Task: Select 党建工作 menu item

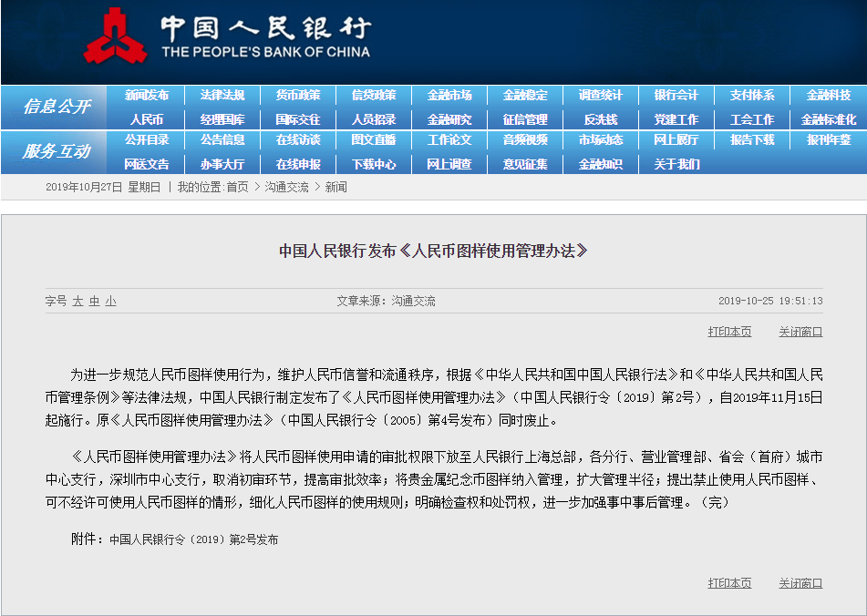Action: (x=676, y=119)
